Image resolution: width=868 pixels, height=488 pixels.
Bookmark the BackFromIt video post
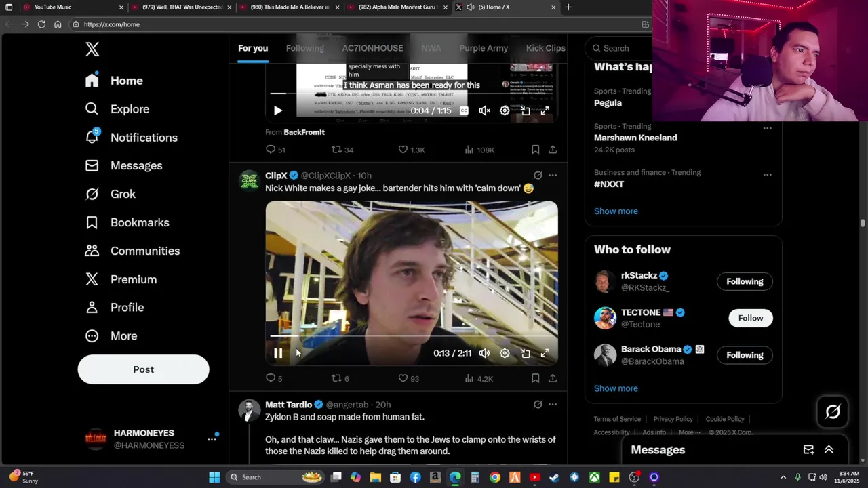535,150
